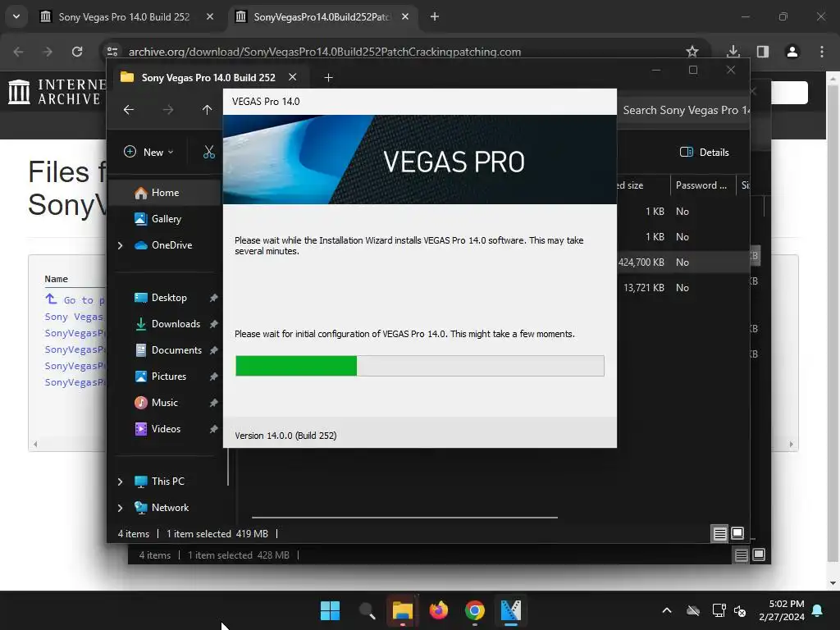840x630 pixels.
Task: Unpin Desktop using its pin icon
Action: [213, 298]
